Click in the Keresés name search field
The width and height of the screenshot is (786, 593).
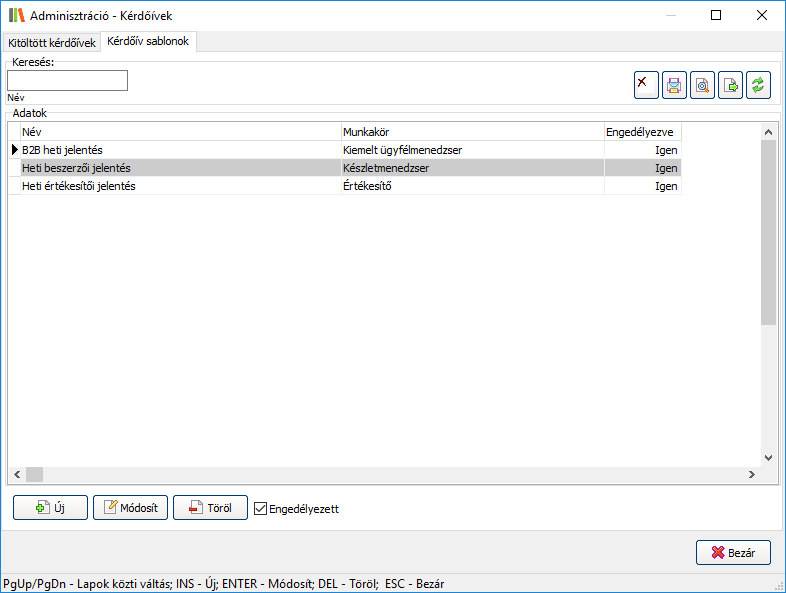pos(67,81)
